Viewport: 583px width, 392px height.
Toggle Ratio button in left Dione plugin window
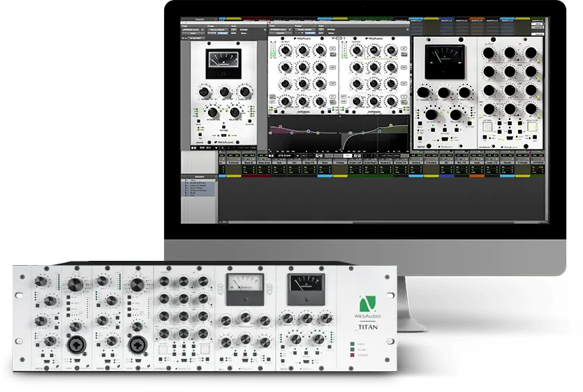click(198, 121)
